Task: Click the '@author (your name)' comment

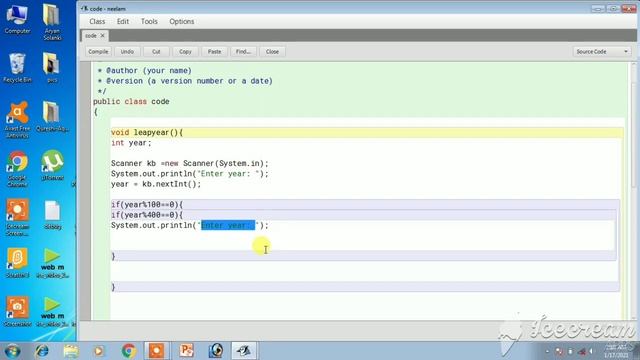Action: (144, 71)
